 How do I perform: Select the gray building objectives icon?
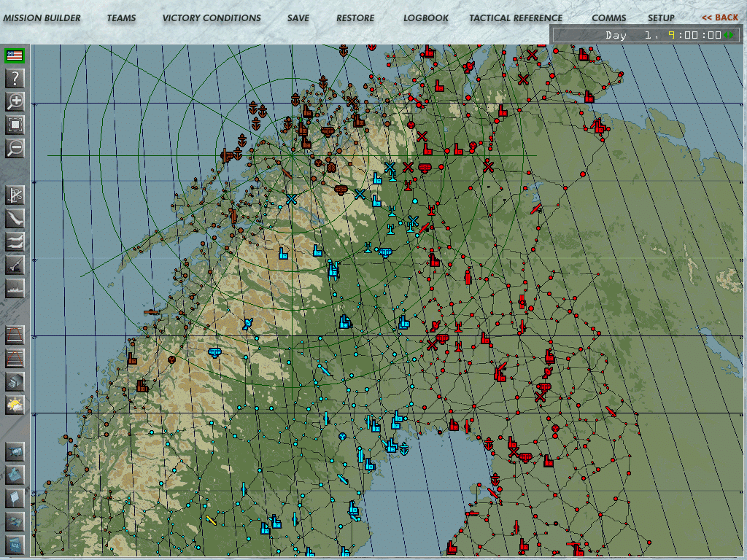15,381
